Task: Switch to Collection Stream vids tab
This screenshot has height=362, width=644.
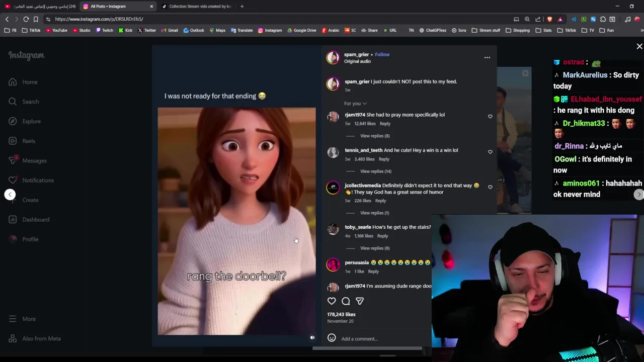Action: tap(196, 7)
